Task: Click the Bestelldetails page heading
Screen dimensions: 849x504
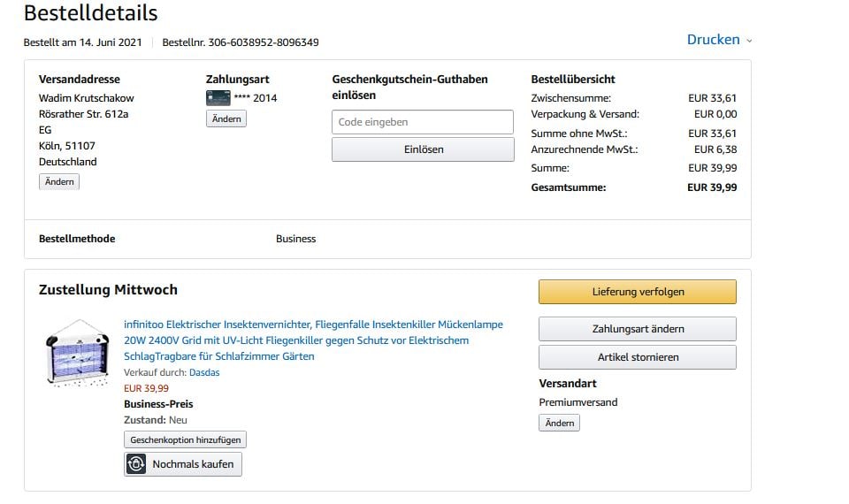Action: tap(90, 13)
